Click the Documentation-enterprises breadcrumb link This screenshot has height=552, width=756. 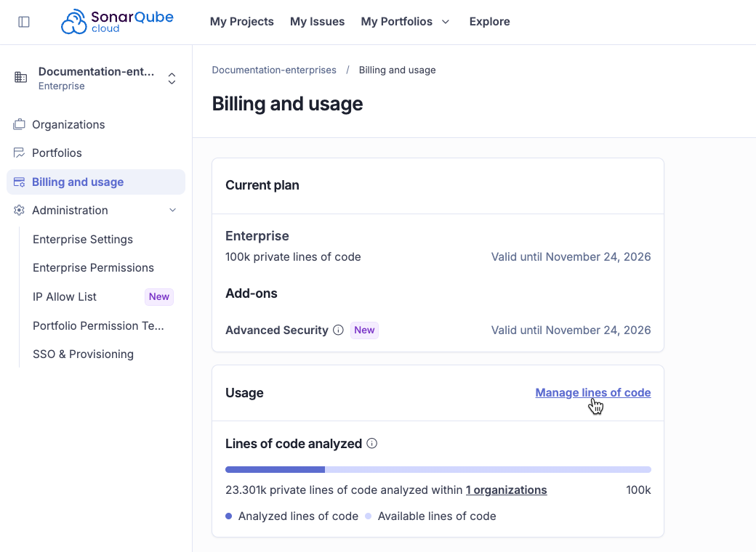(274, 70)
